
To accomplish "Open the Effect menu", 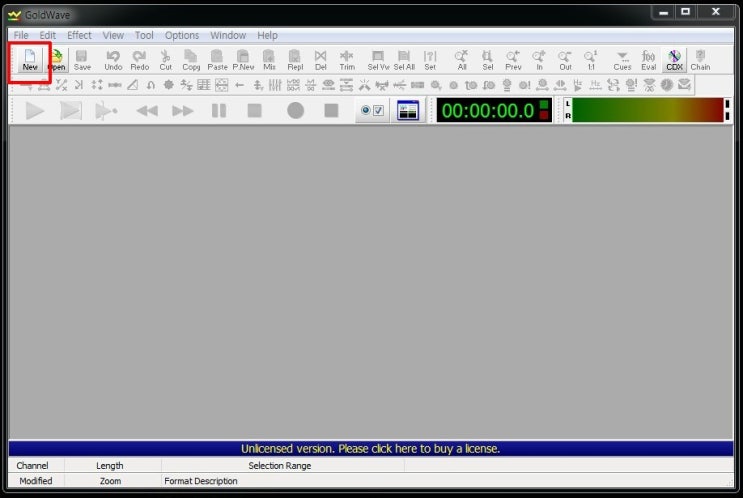I will click(79, 35).
